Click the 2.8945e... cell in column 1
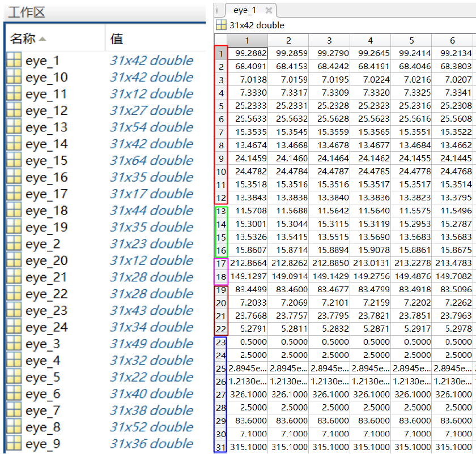Screen dimensions: 476x454 click(248, 368)
